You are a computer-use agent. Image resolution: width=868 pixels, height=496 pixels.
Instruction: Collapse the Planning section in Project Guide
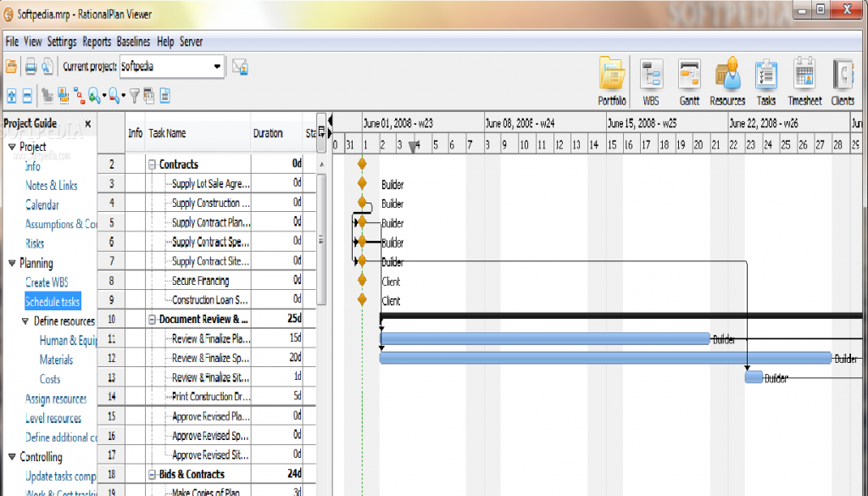coord(10,264)
